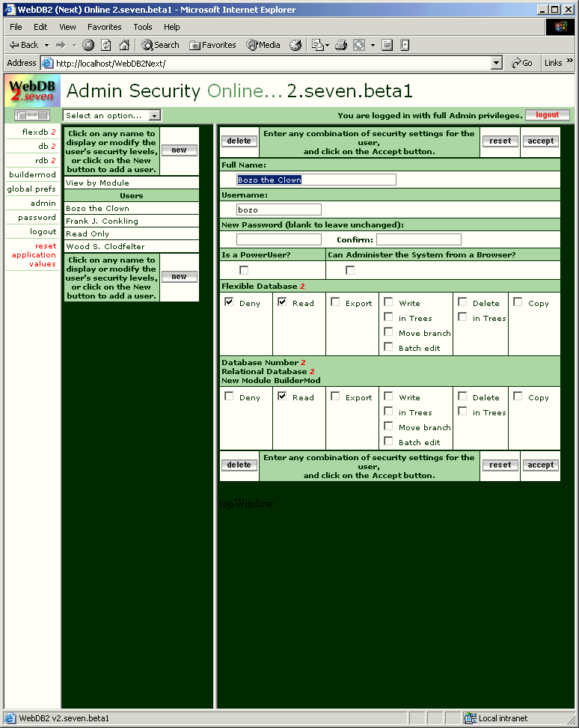This screenshot has height=728, width=579.
Task: Check Deny under Database Number section
Action: pyautogui.click(x=229, y=396)
